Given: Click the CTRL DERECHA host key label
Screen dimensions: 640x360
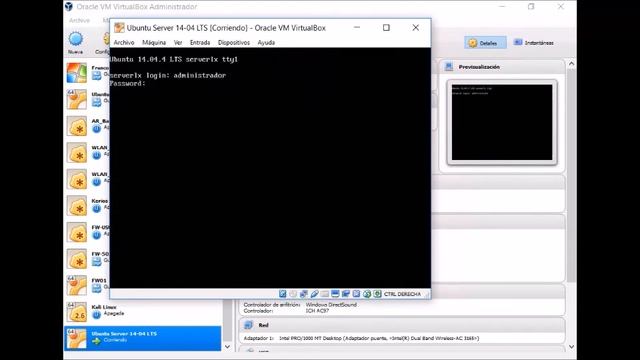Looking at the screenshot, I should [x=402, y=294].
